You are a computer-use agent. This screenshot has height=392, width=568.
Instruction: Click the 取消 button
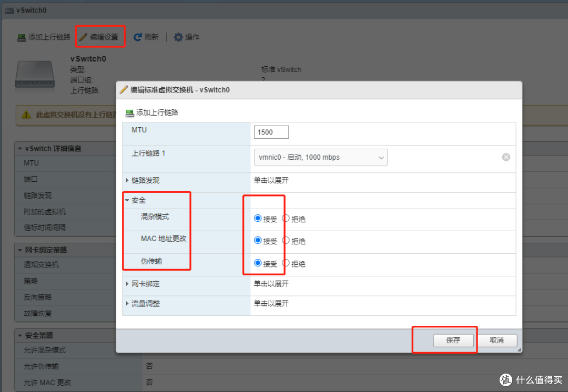(496, 340)
